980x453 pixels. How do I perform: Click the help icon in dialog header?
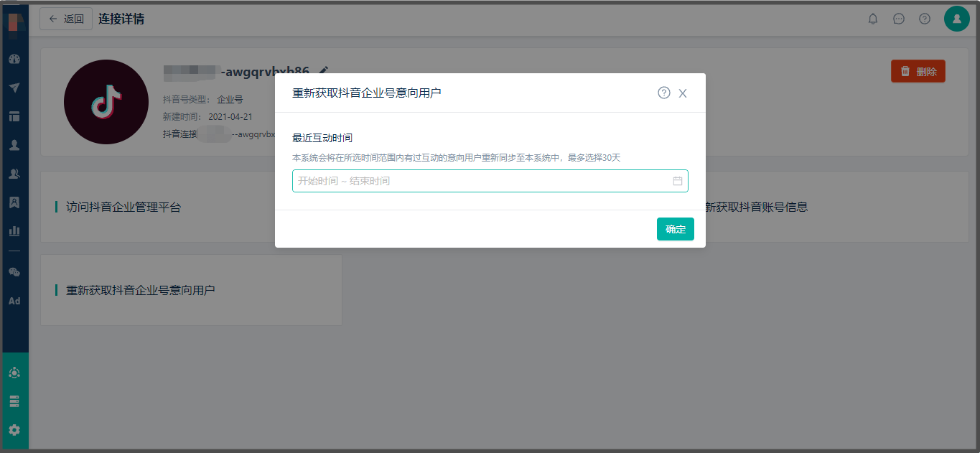[664, 93]
